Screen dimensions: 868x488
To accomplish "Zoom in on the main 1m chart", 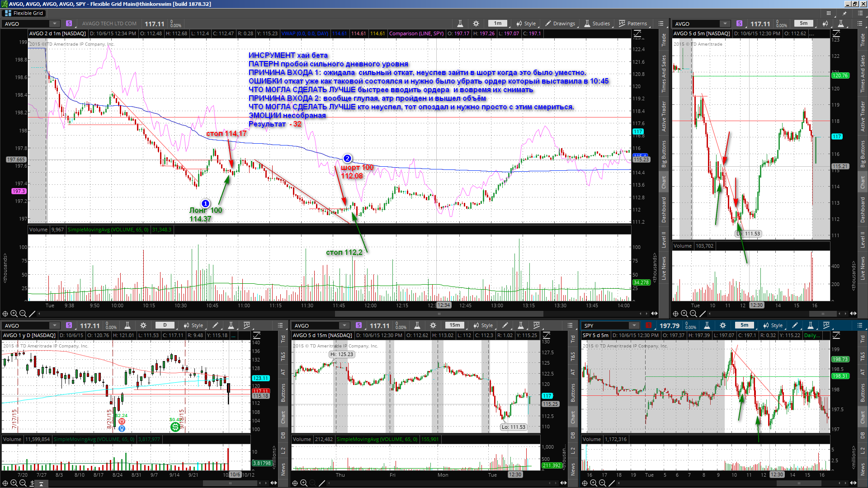I will click(14, 314).
